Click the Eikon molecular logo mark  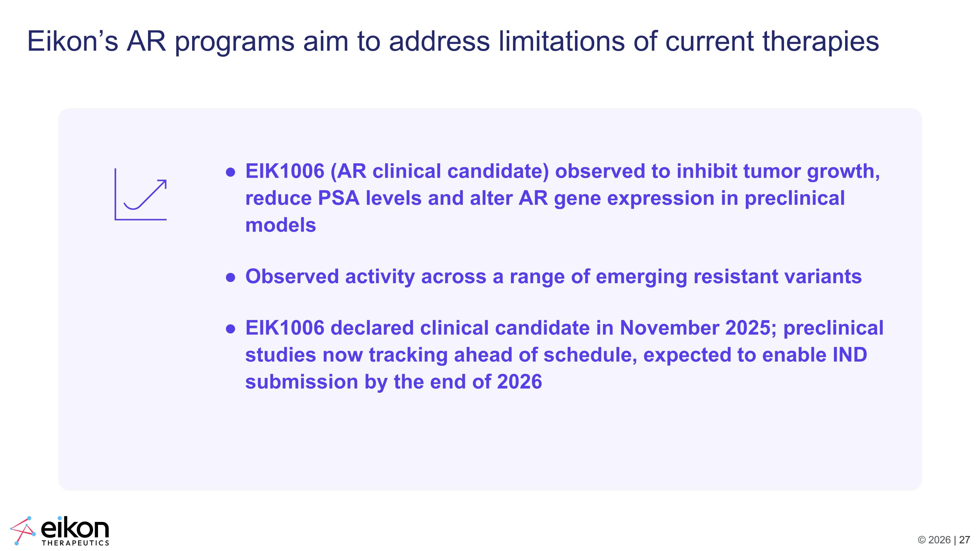pyautogui.click(x=23, y=530)
